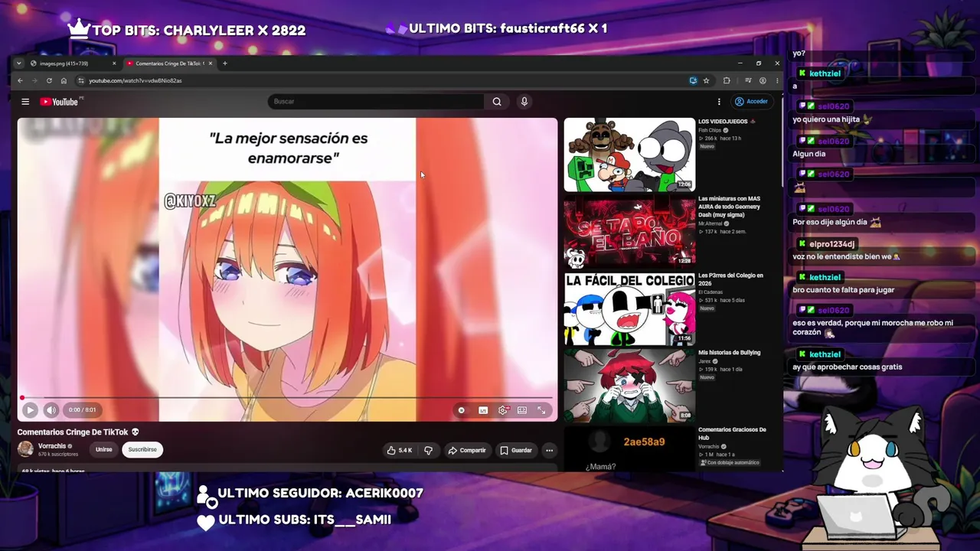Open the Vorrachis channel avatar
Viewport: 980px width, 551px height.
click(25, 449)
